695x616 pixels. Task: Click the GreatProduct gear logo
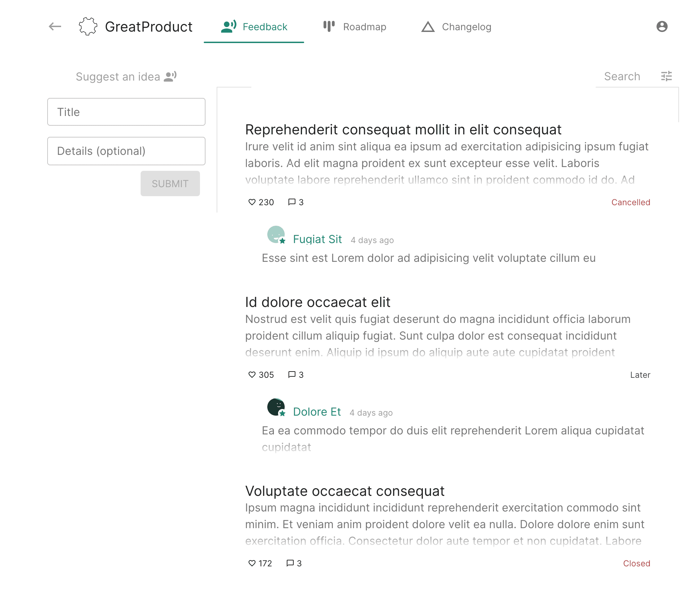(x=88, y=26)
